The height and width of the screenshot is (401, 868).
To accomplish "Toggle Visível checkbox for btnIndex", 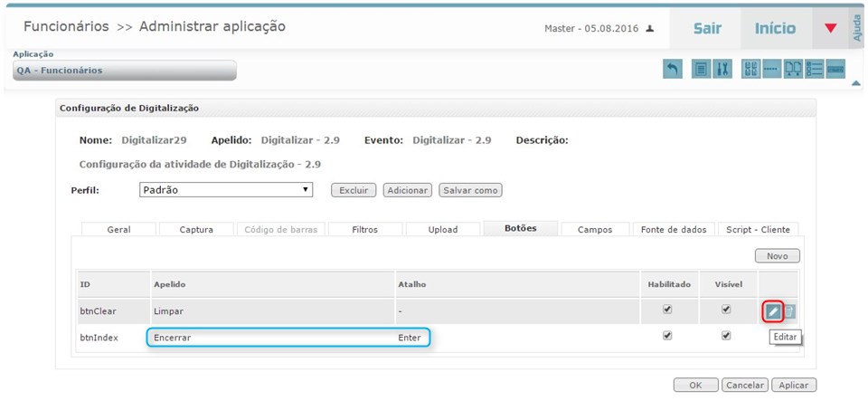I will (726, 336).
